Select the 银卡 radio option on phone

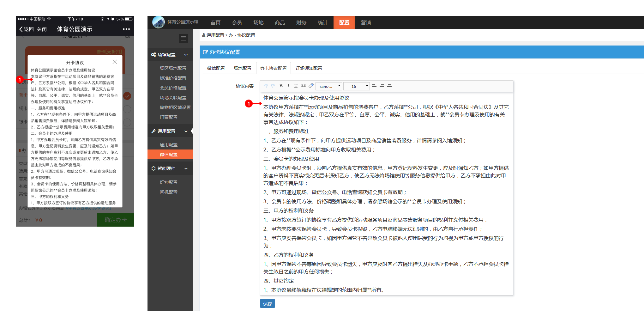[127, 122]
